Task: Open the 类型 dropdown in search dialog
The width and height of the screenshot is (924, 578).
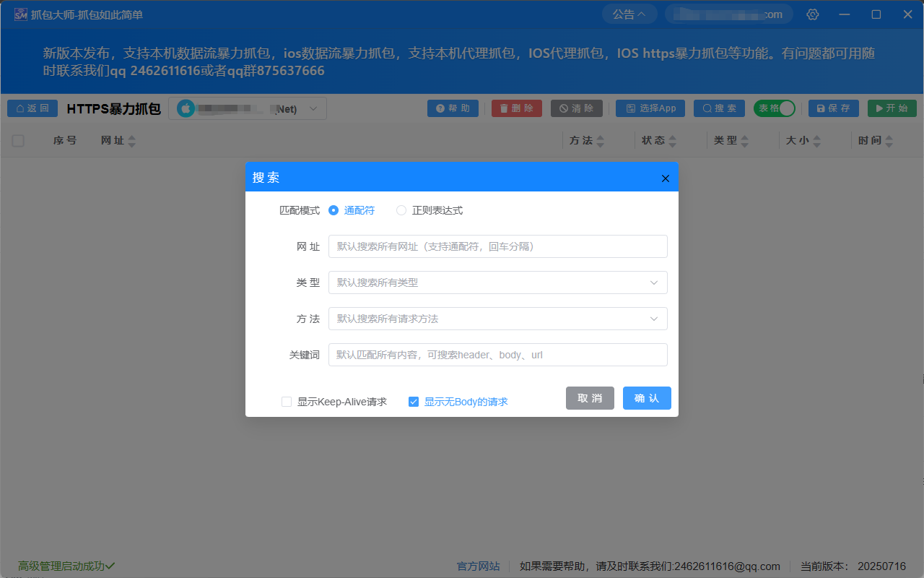Action: 497,282
